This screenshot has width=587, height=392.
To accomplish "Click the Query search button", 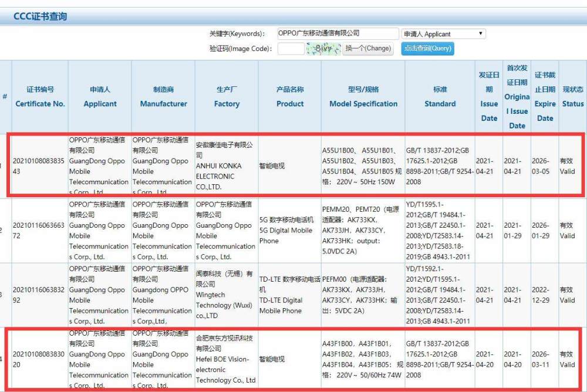I will (x=427, y=48).
